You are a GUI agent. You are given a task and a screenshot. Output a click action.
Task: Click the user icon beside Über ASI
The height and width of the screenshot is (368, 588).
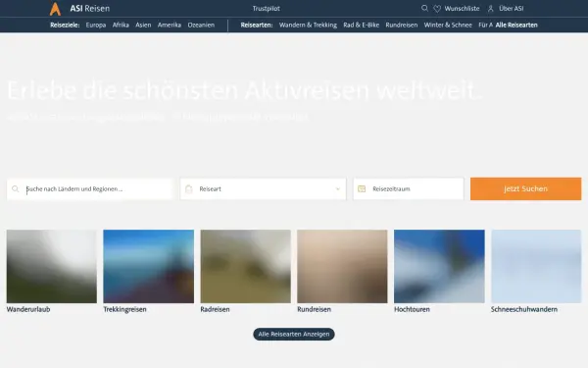point(491,8)
